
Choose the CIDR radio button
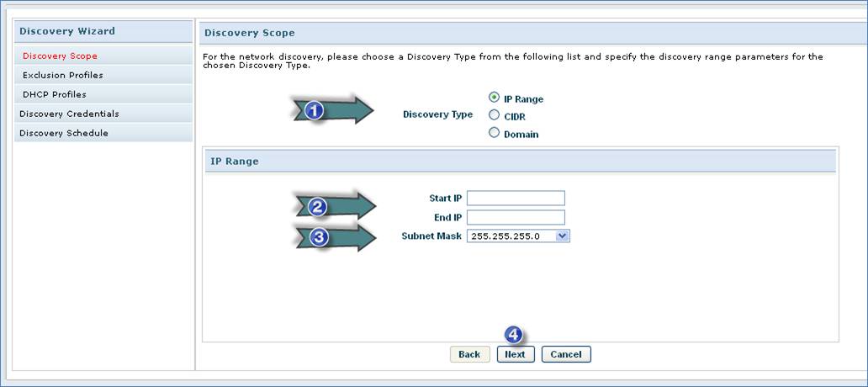(x=495, y=115)
